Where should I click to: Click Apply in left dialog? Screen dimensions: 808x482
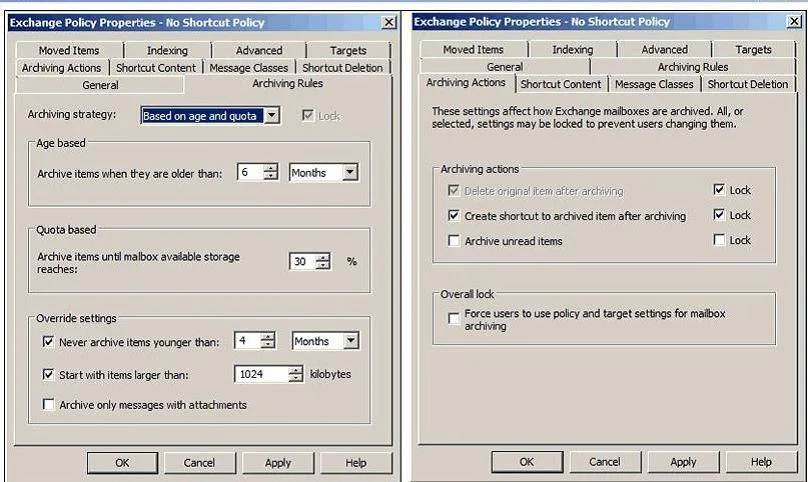(278, 462)
